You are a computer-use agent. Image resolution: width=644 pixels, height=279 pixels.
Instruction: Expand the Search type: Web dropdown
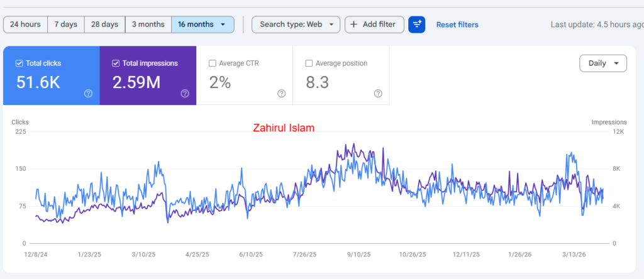[296, 25]
